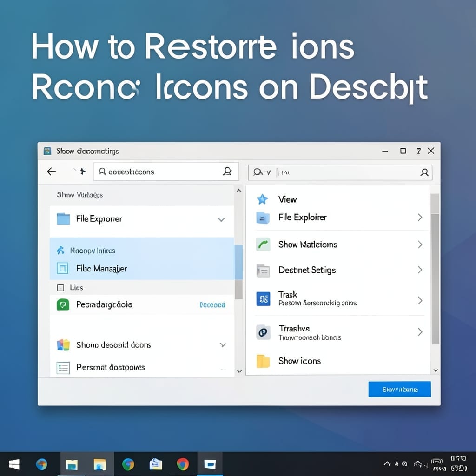Viewport: 476px width, 476px height.
Task: Open the active window icon in the taskbar
Action: (x=210, y=464)
